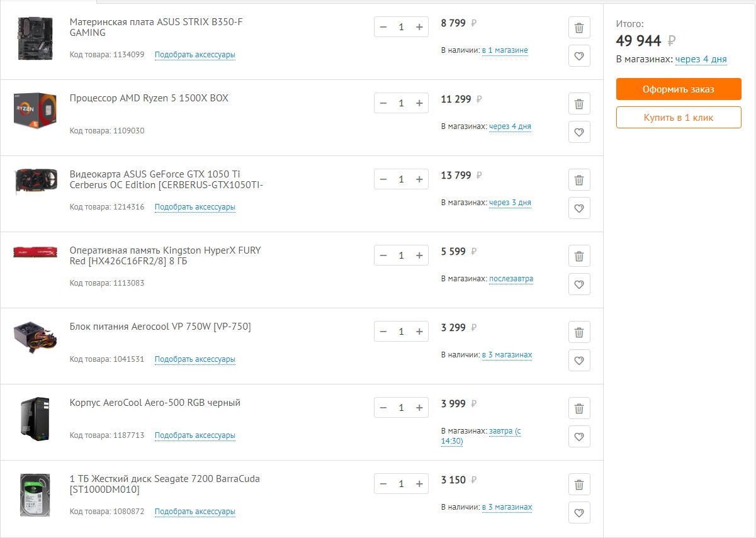The image size is (756, 538).
Task: Click the AeroCool Aero-500 case thumbnail
Action: pyautogui.click(x=35, y=418)
